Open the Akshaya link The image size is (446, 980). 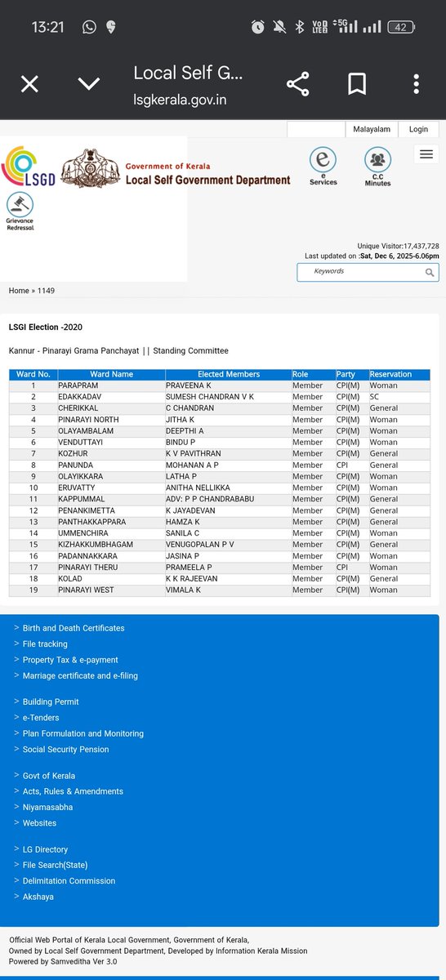[x=38, y=897]
